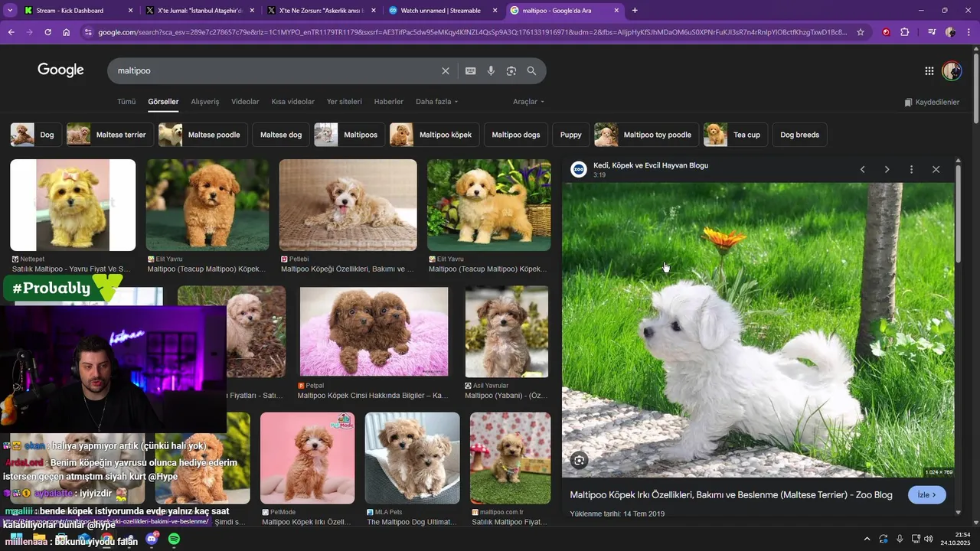Open the Videolar tab
The image size is (980, 551).
[x=245, y=102]
